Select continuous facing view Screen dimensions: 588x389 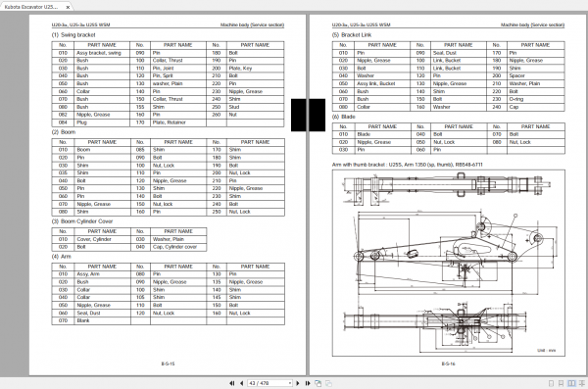pyautogui.click(x=582, y=383)
